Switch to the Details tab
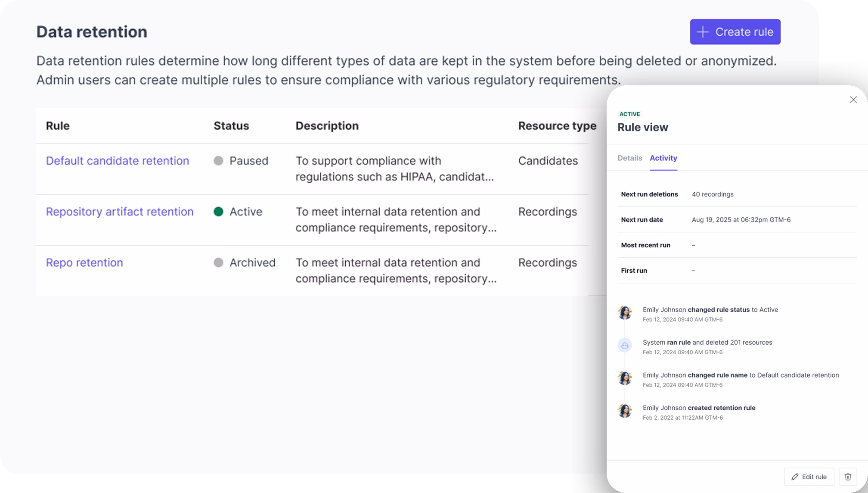The image size is (868, 493). click(629, 158)
